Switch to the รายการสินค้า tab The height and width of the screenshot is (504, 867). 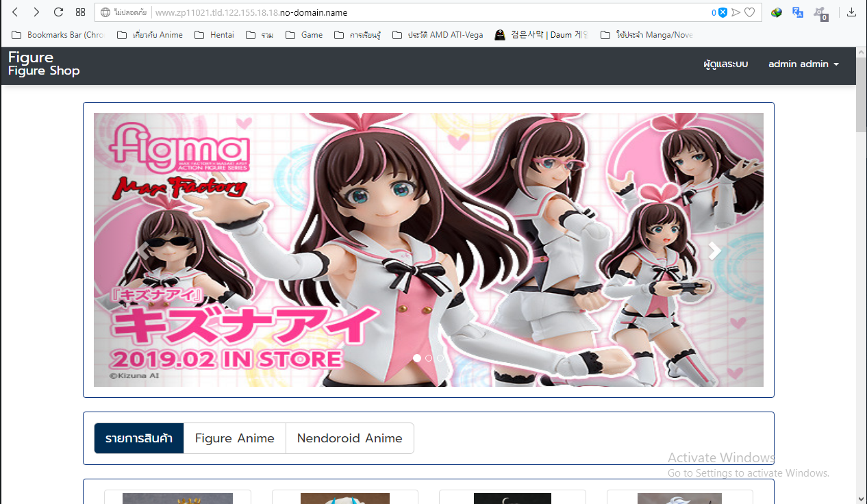139,438
